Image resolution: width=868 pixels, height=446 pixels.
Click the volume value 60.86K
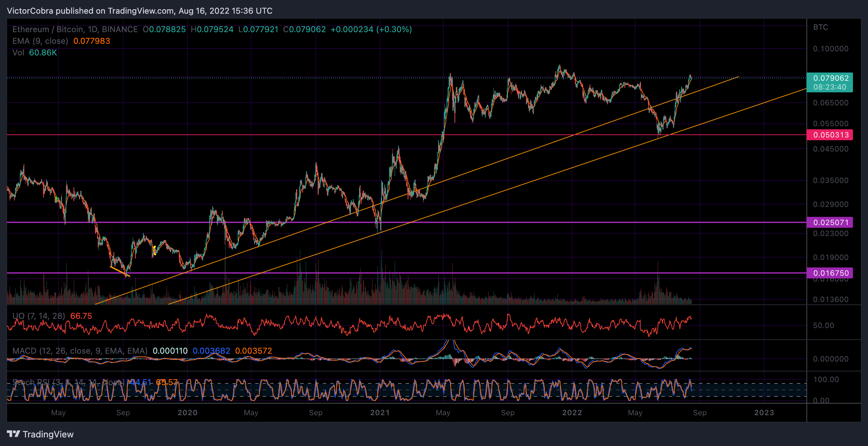pos(43,53)
